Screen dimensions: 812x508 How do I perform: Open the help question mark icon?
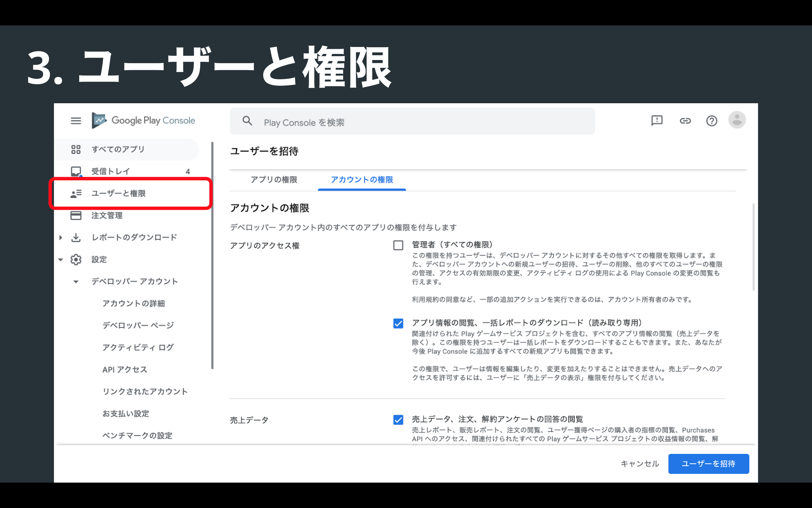pos(711,121)
